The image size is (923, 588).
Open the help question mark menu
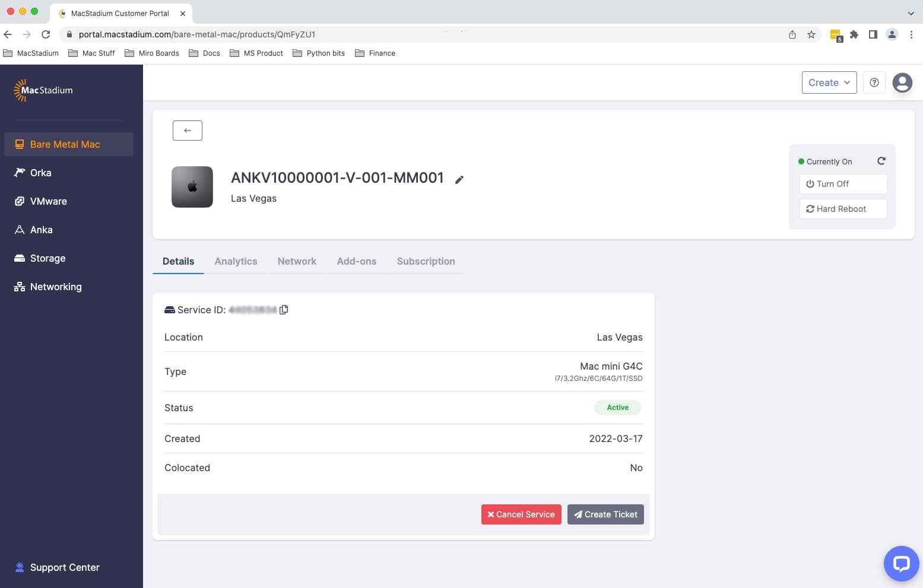pyautogui.click(x=874, y=82)
